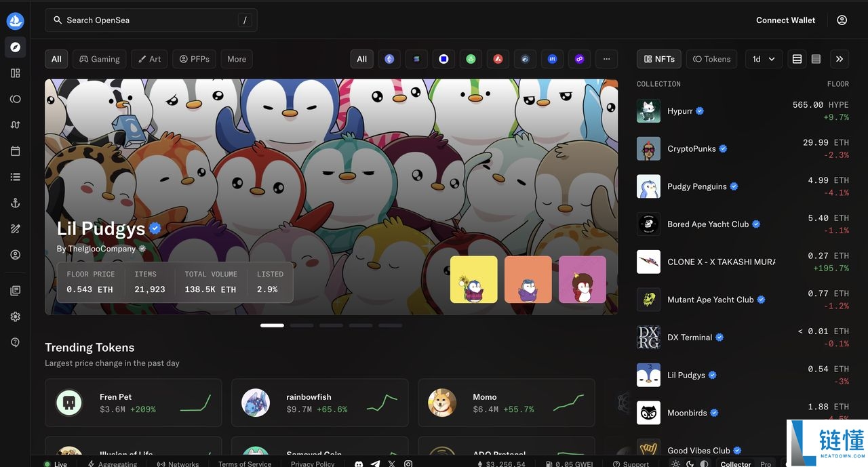
Task: Open the yellow Lil Pudgy thumbnail
Action: click(x=474, y=279)
